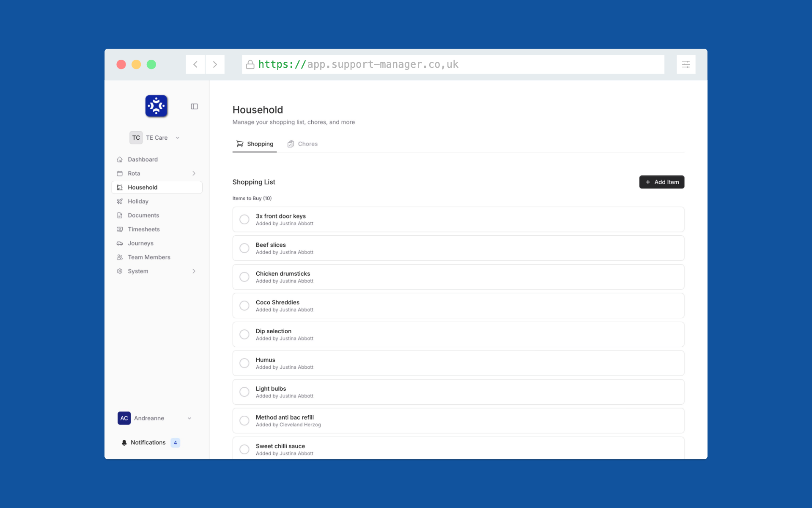The width and height of the screenshot is (812, 508).
Task: Tick the circle next to Light bulbs
Action: point(244,392)
